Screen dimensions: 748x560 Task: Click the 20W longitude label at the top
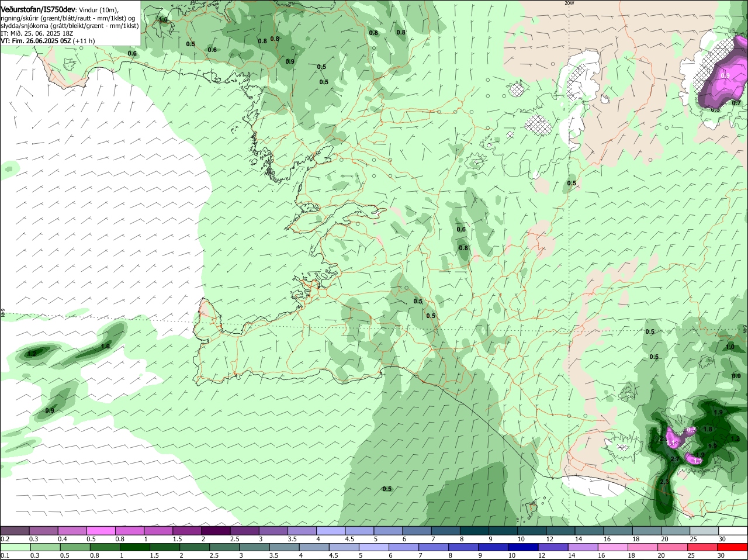coord(569,3)
